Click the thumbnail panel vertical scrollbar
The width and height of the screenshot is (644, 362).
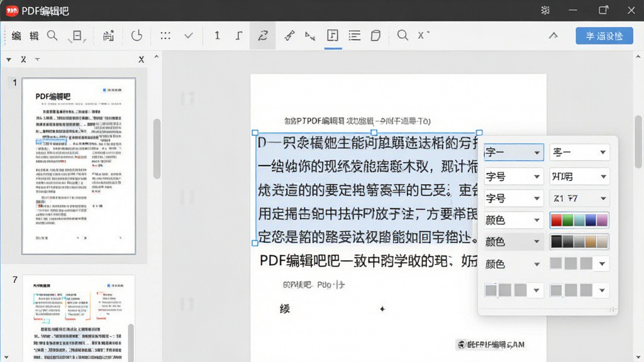point(157,148)
